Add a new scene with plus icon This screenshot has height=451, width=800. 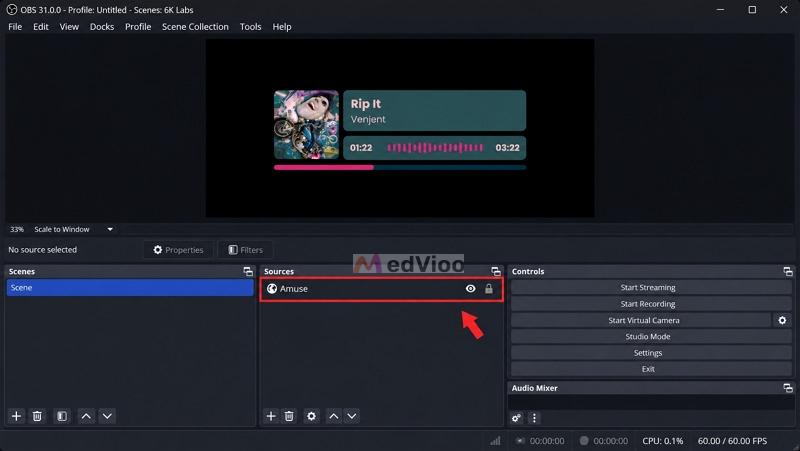[x=16, y=416]
